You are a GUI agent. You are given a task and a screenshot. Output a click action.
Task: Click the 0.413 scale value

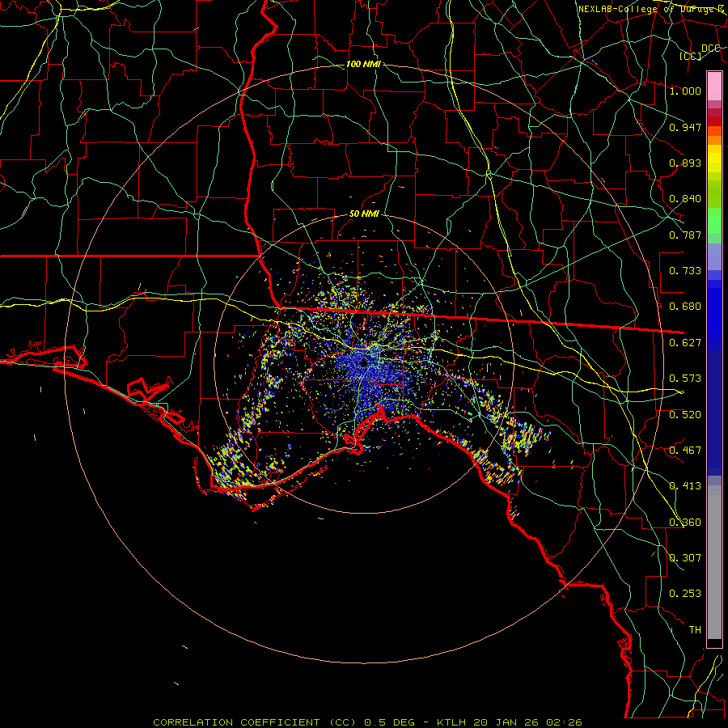685,486
